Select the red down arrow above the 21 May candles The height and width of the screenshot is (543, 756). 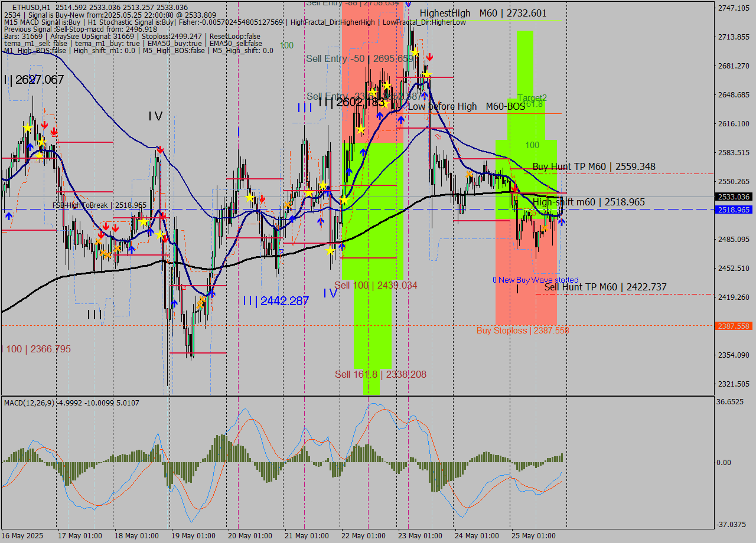262,199
